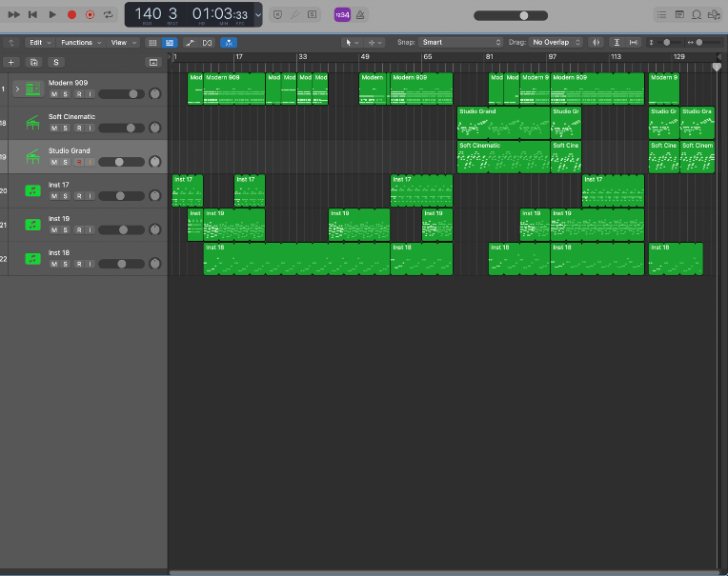The width and height of the screenshot is (728, 576).
Task: Mute the Inst 19 track
Action: click(54, 230)
